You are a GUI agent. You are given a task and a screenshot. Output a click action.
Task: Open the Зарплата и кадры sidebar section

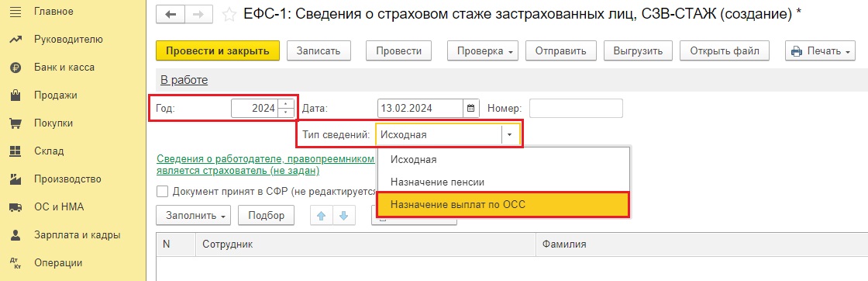77,235
